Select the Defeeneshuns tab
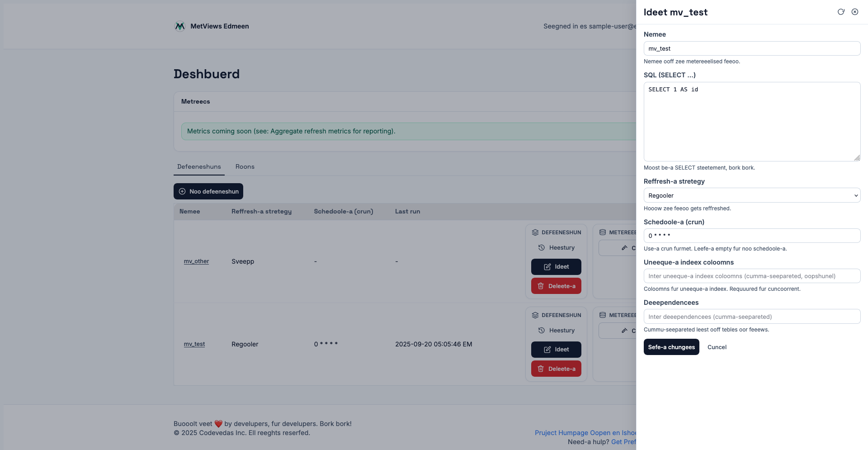Viewport: 868px width, 450px height. [x=199, y=167]
